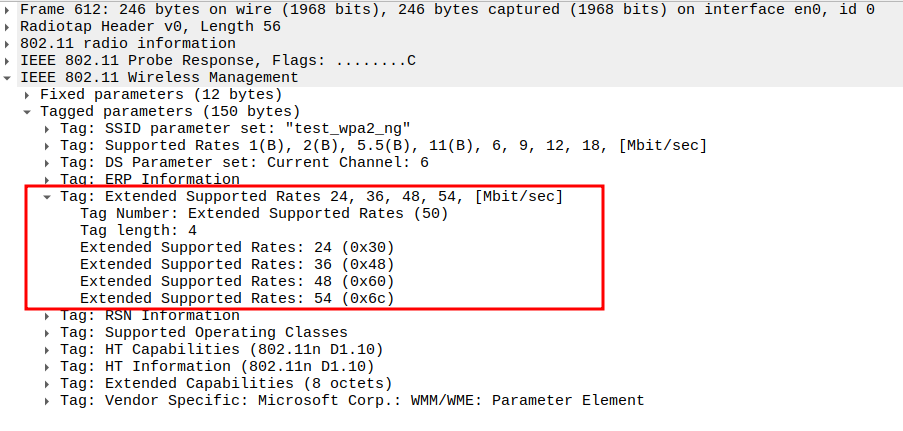
Task: Expand the 802.11 radio information arrow
Action: point(9,43)
